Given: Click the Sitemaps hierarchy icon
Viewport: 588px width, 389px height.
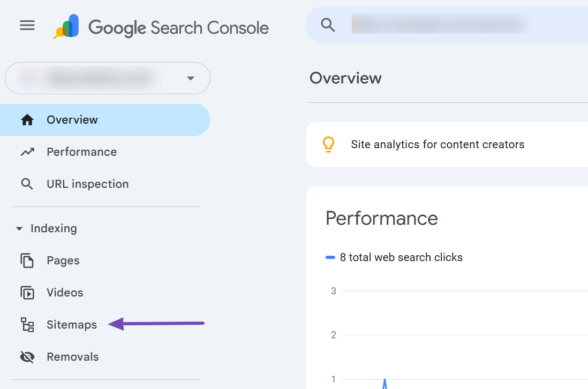Looking at the screenshot, I should (x=27, y=325).
